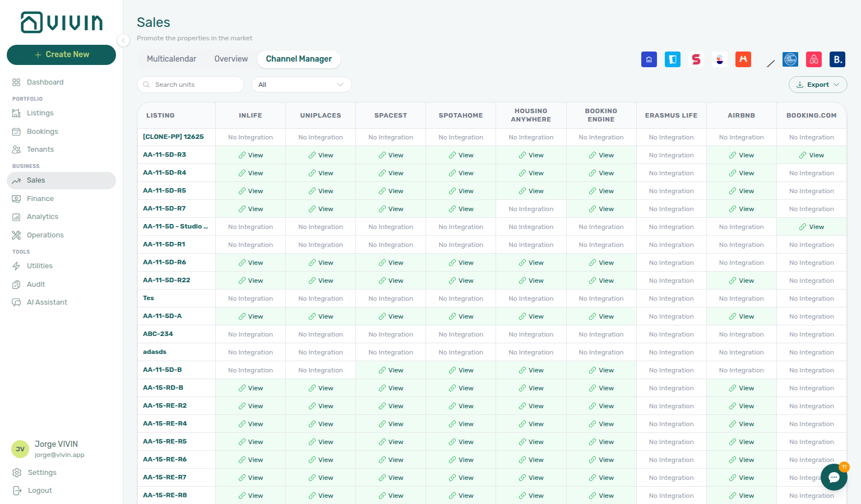Open the Booking.com channel icon

[x=837, y=59]
